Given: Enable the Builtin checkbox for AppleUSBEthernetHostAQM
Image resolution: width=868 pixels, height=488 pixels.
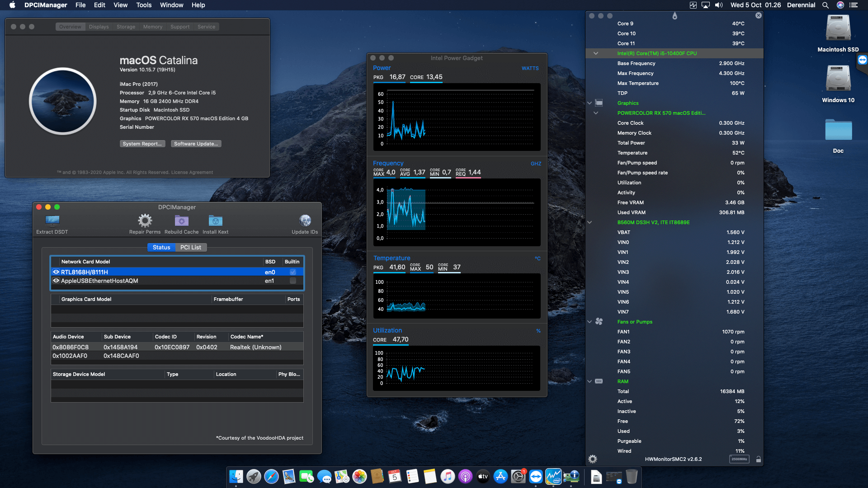Looking at the screenshot, I should (292, 281).
